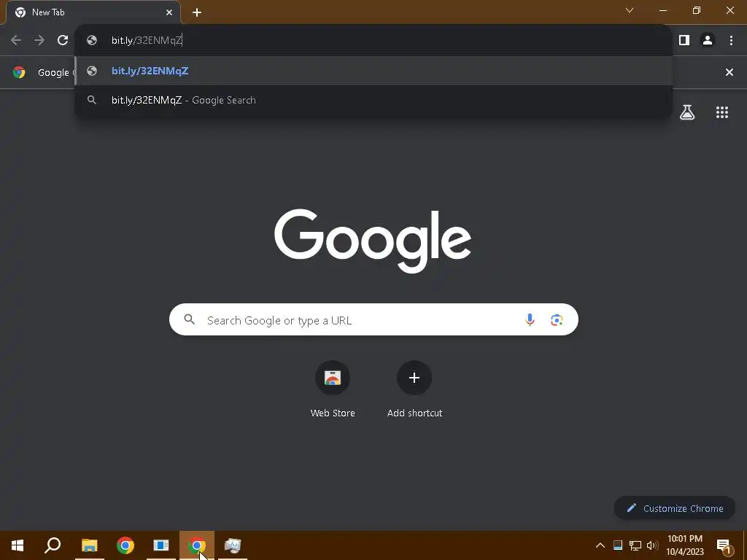Start voice search with the microphone icon
The height and width of the screenshot is (560, 747).
tap(530, 320)
